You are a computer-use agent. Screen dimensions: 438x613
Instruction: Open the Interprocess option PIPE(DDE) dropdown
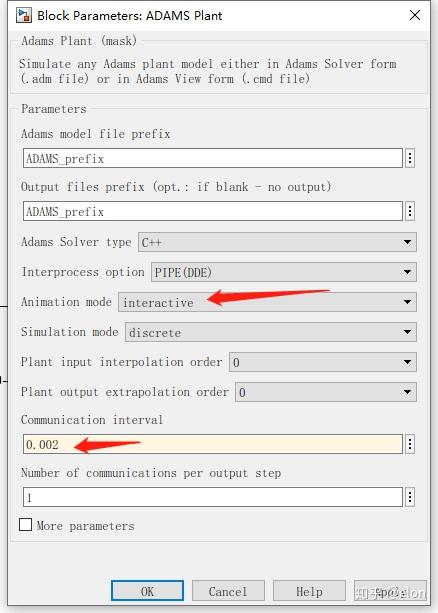(x=284, y=272)
